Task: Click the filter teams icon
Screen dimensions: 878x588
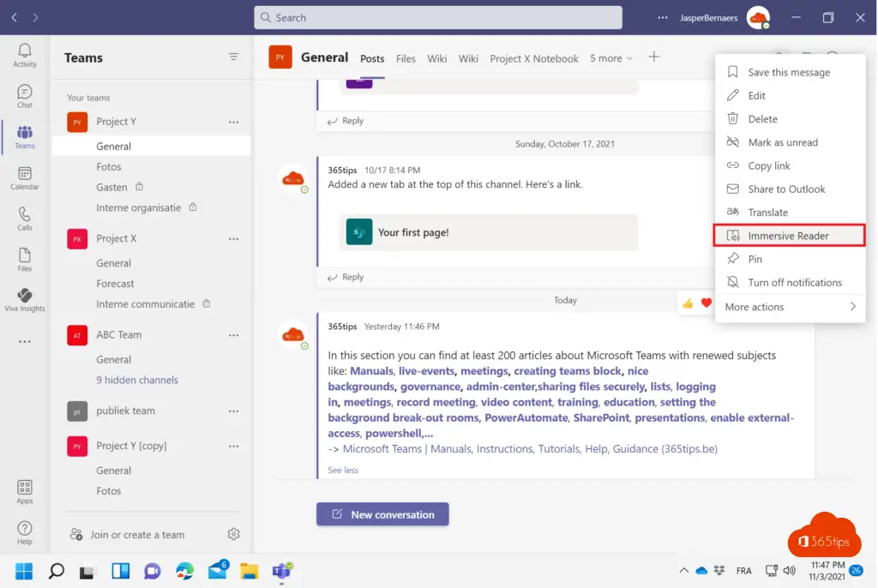Action: click(233, 57)
